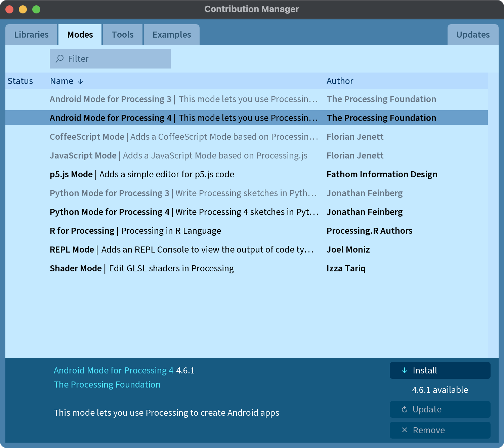Sort by the Name column header
The width and height of the screenshot is (504, 448).
[61, 81]
